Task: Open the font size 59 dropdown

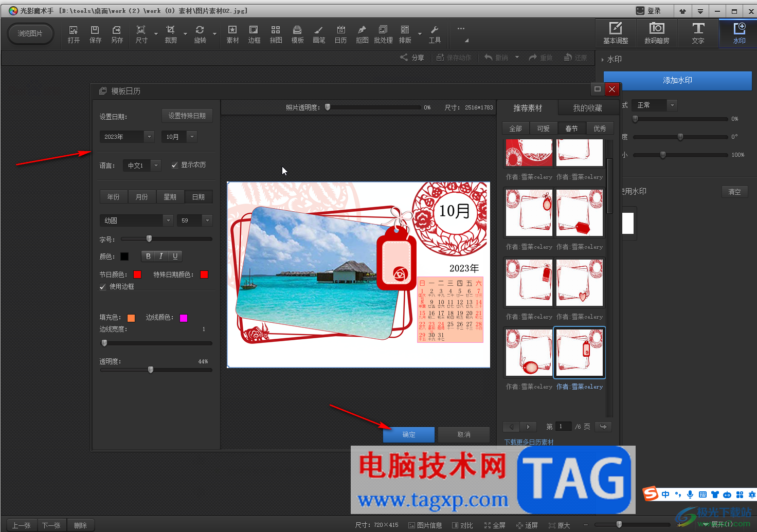Action: click(194, 221)
